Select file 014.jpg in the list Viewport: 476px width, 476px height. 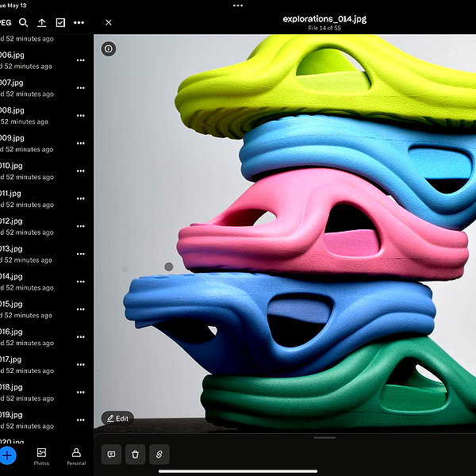[47, 282]
